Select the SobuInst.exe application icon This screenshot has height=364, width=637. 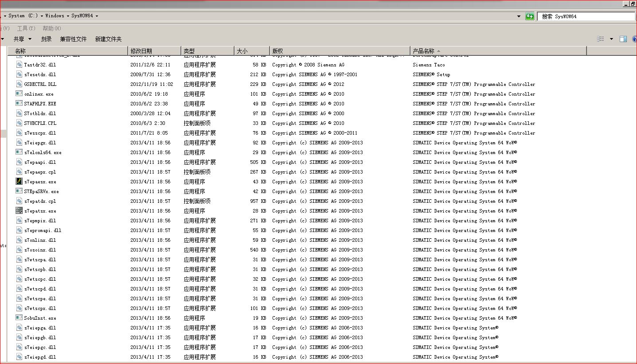pyautogui.click(x=19, y=318)
